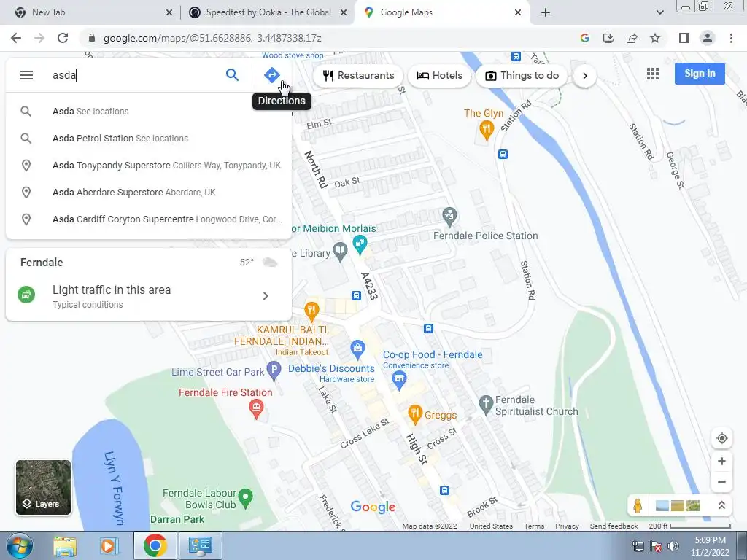Expand the Light traffic in this area details
The height and width of the screenshot is (560, 747).
tap(266, 296)
